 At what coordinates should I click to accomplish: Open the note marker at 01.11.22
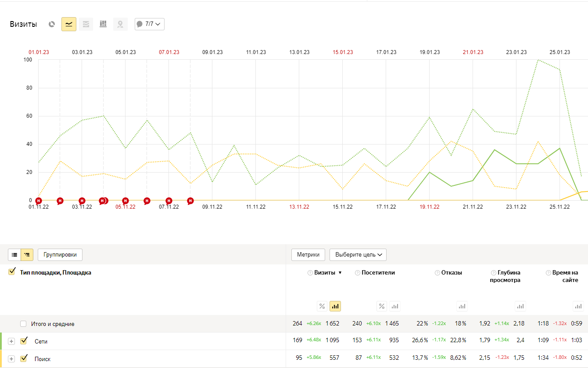39,201
